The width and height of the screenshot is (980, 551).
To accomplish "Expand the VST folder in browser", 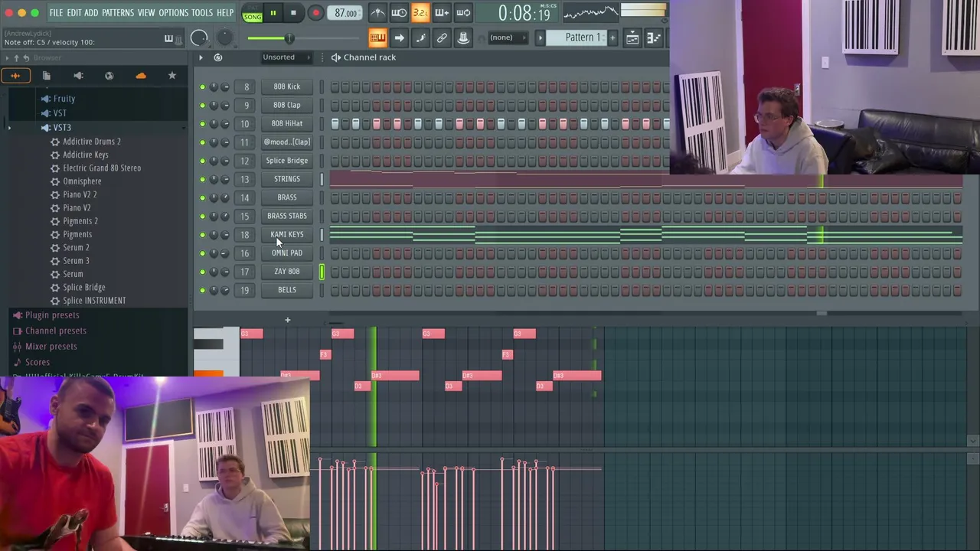I will pos(59,113).
